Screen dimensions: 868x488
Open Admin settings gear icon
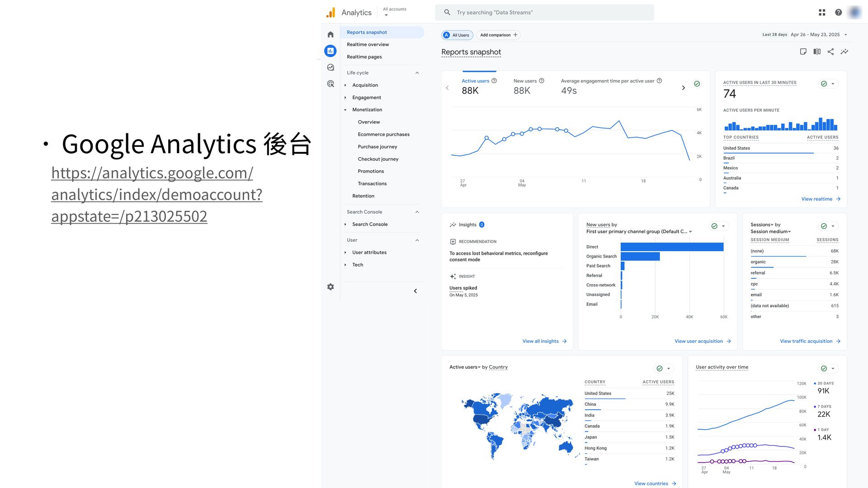(330, 287)
